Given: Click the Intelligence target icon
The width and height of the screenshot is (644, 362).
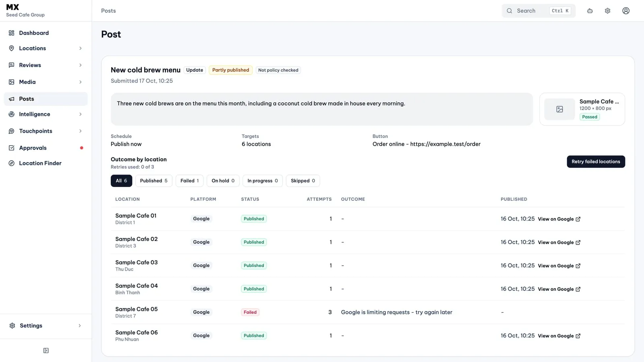Looking at the screenshot, I should click(x=12, y=114).
